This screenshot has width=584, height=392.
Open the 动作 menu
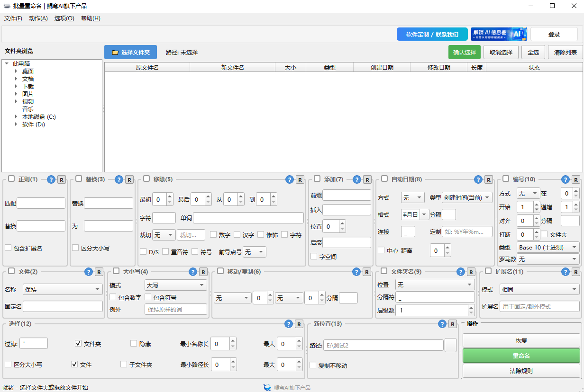pyautogui.click(x=38, y=18)
